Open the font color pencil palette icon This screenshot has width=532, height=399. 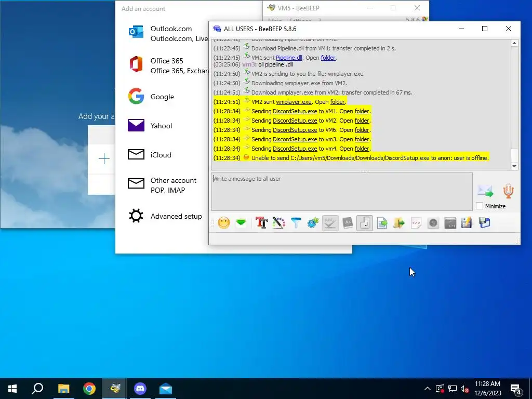tap(278, 223)
